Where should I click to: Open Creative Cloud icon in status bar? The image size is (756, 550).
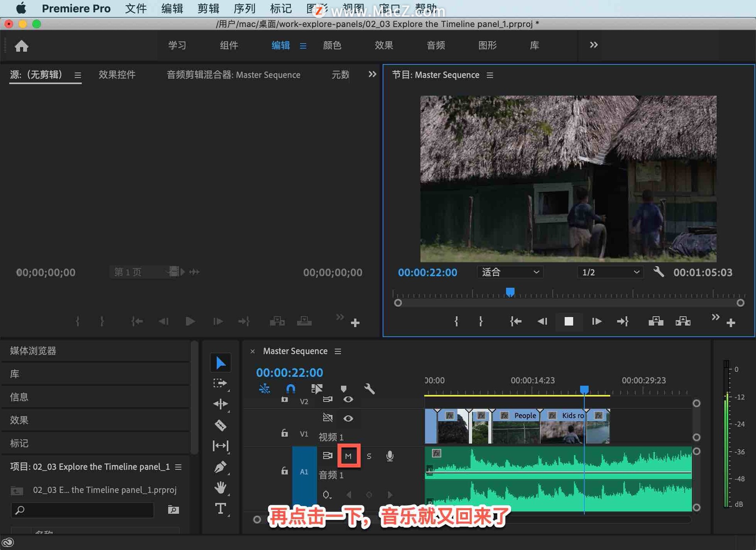[x=8, y=543]
